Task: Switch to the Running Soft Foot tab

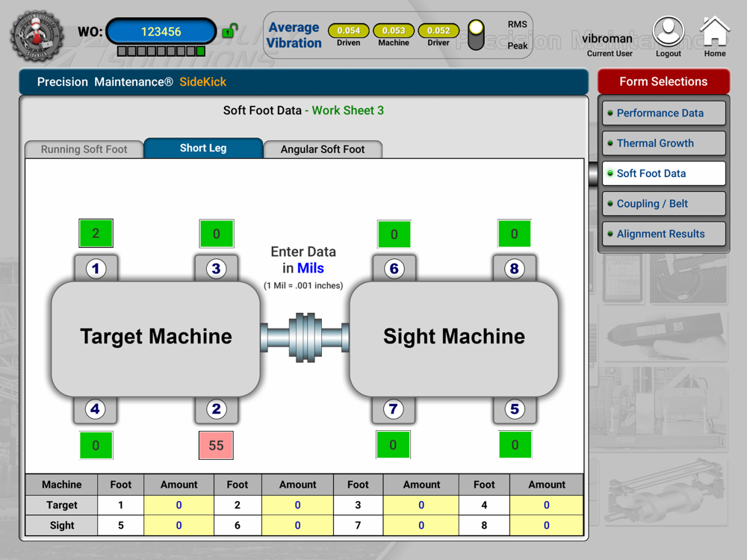Action: 84,149
